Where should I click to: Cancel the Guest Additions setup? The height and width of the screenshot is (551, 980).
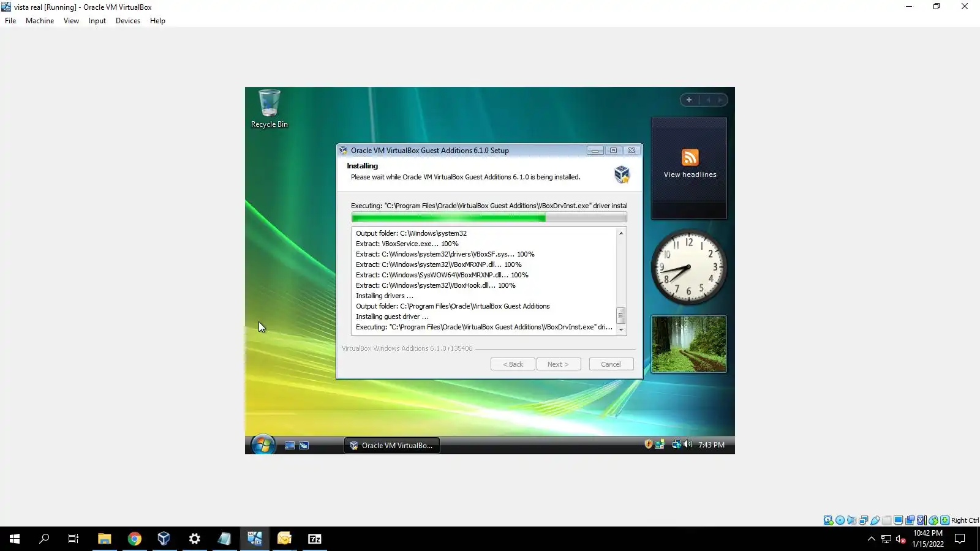click(x=611, y=364)
